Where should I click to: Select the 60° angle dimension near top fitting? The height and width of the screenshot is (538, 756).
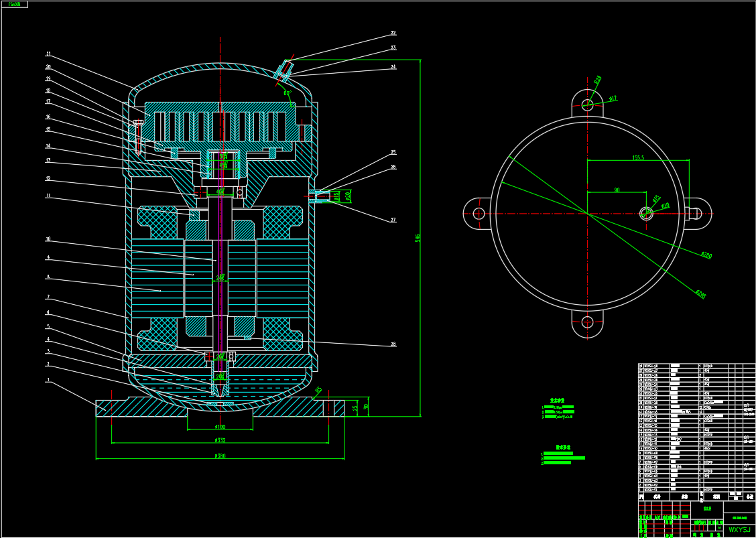[x=288, y=93]
